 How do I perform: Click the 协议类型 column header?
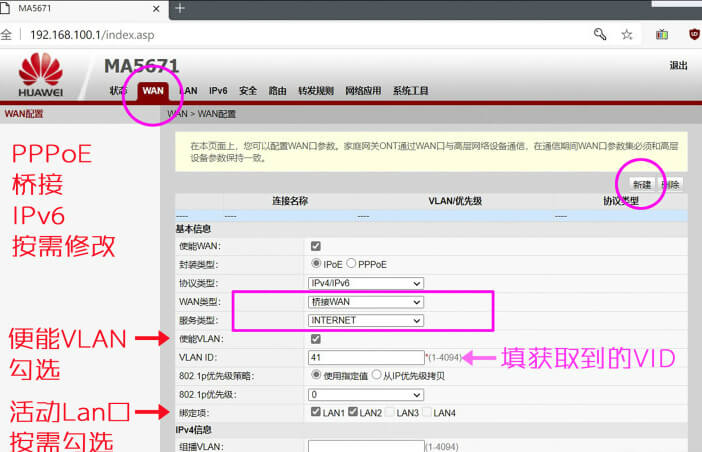pos(621,201)
